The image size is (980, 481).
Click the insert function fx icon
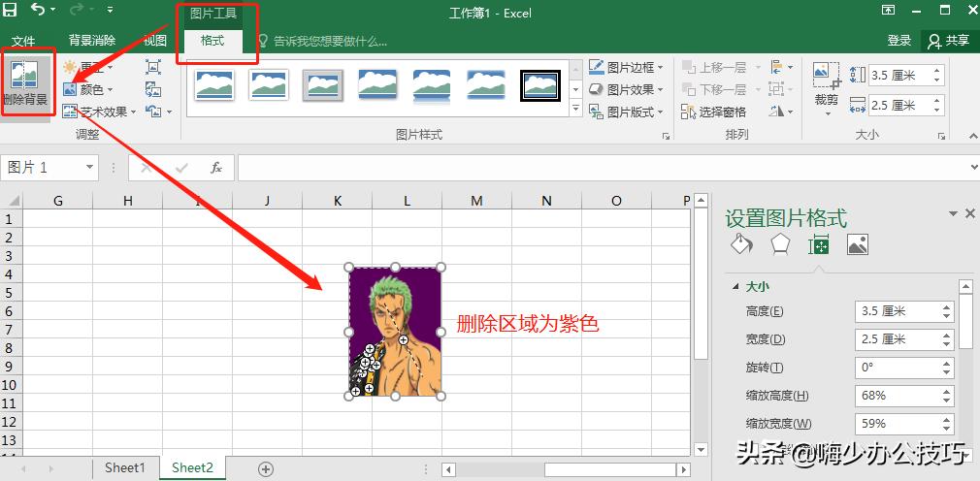point(216,168)
